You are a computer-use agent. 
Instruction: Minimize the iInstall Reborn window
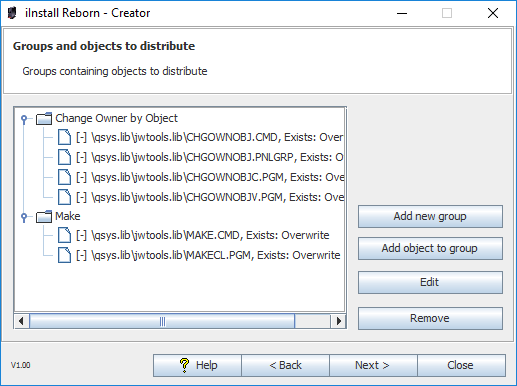point(402,13)
